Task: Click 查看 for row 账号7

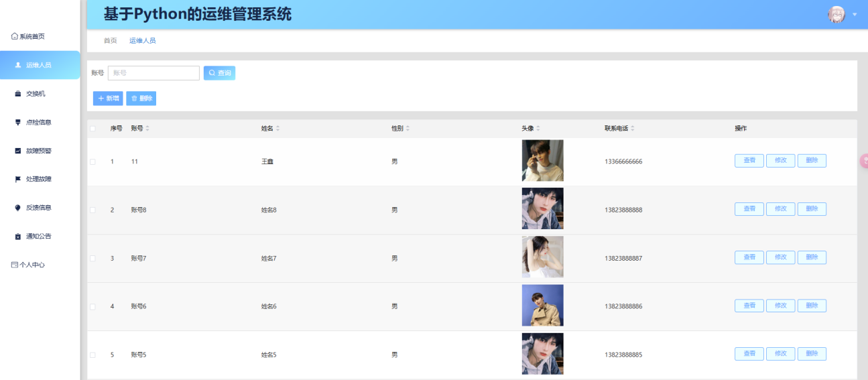Action: click(x=749, y=257)
